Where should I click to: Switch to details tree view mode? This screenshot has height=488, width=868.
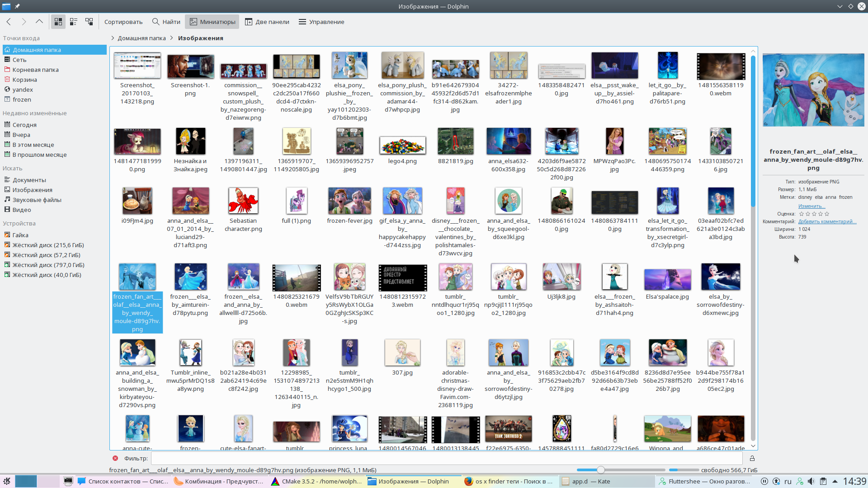tap(89, 22)
